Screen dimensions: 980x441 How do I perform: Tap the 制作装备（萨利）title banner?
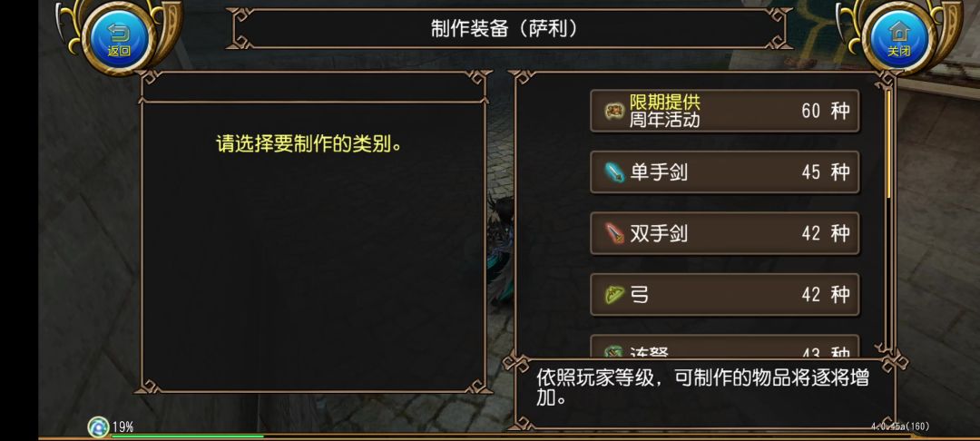[x=505, y=29]
